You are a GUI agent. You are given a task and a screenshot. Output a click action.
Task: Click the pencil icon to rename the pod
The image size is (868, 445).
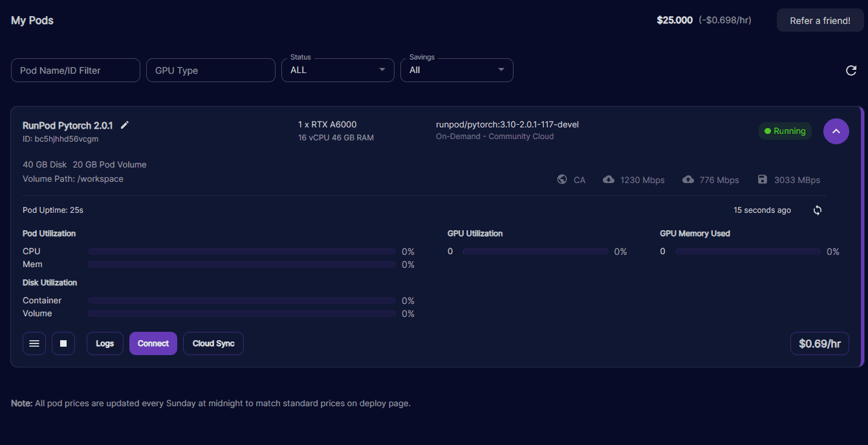(x=124, y=125)
